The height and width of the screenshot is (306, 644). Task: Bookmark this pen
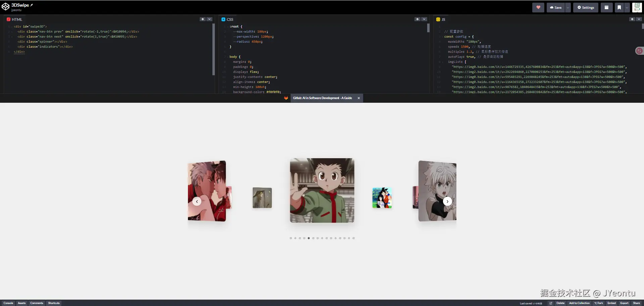tap(619, 7)
